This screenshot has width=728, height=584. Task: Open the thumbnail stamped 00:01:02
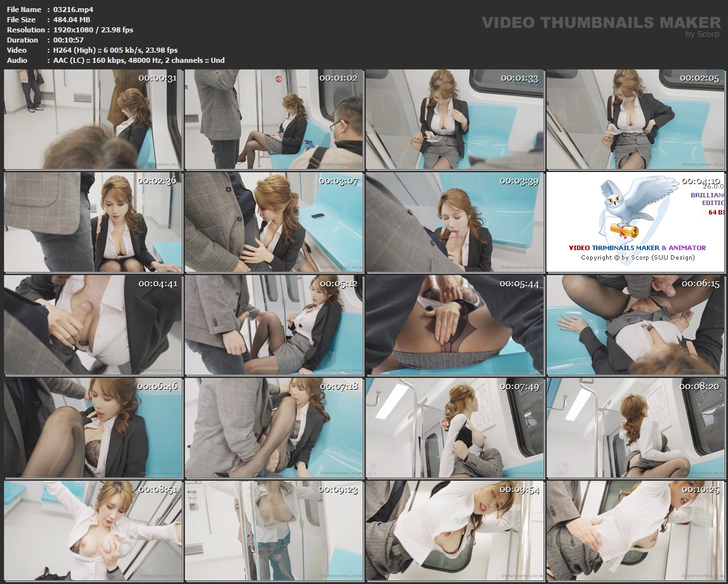click(274, 119)
